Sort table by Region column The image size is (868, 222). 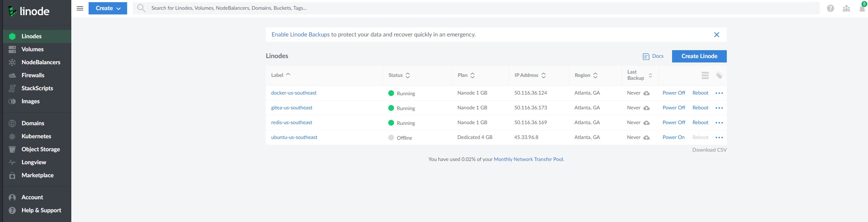coord(586,75)
